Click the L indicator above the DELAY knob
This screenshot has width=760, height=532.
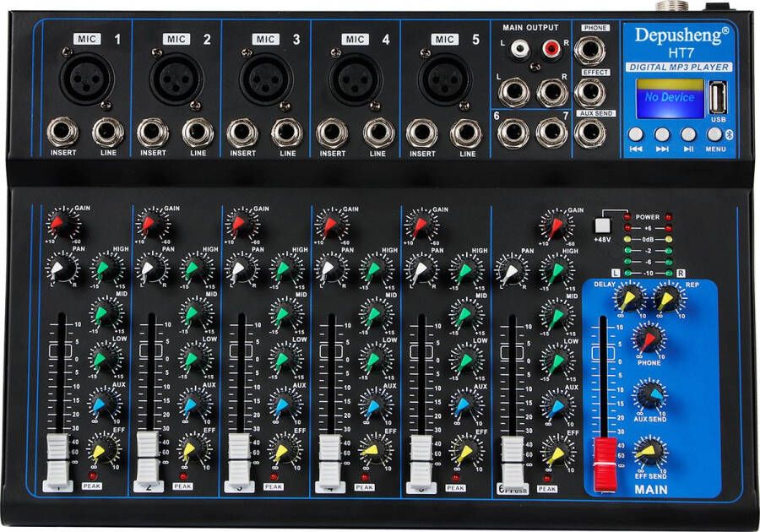616,272
